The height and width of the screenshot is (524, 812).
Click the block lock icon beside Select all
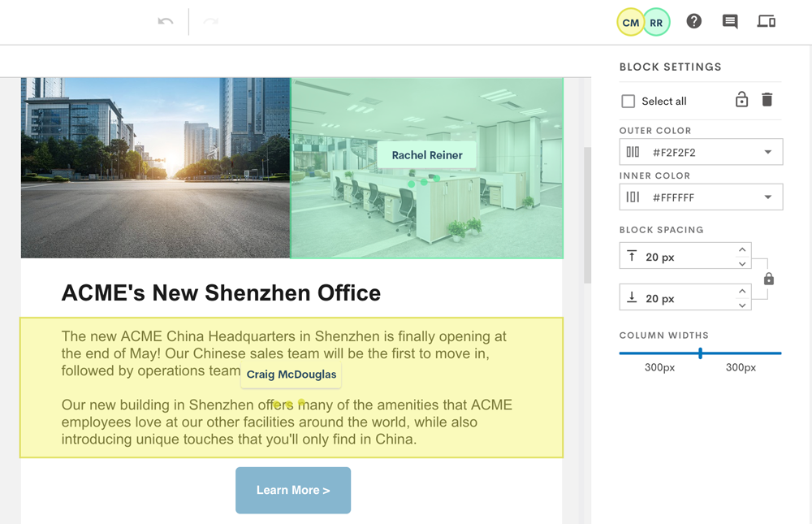[x=741, y=99]
